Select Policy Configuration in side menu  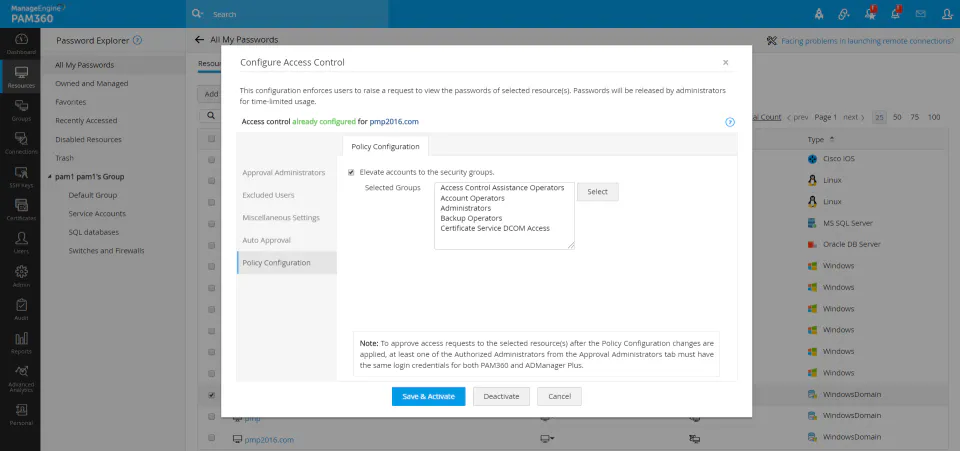click(x=287, y=263)
